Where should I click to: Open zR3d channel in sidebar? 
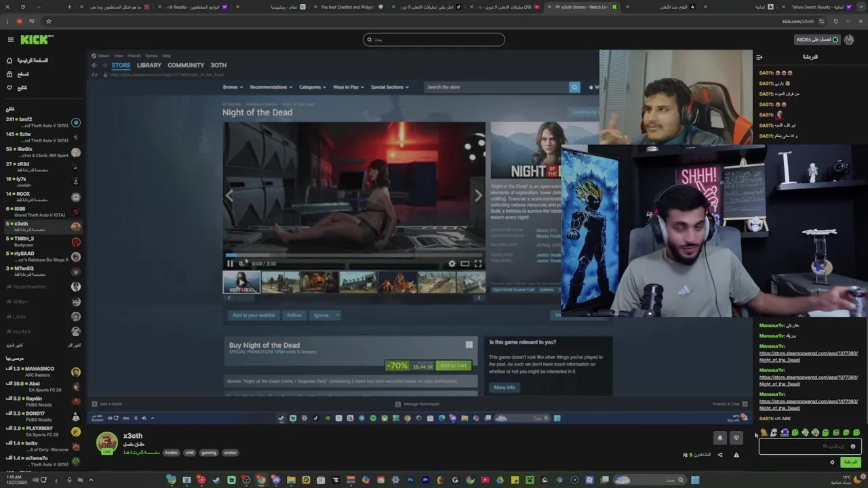tap(43, 167)
